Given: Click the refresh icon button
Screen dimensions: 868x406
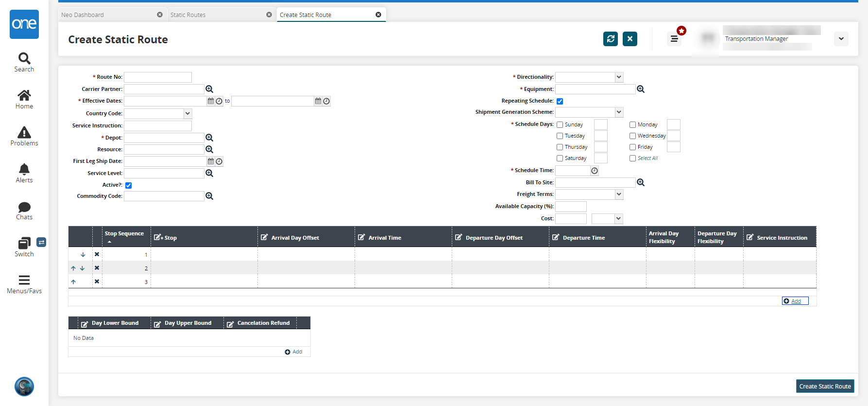Looking at the screenshot, I should click(611, 39).
